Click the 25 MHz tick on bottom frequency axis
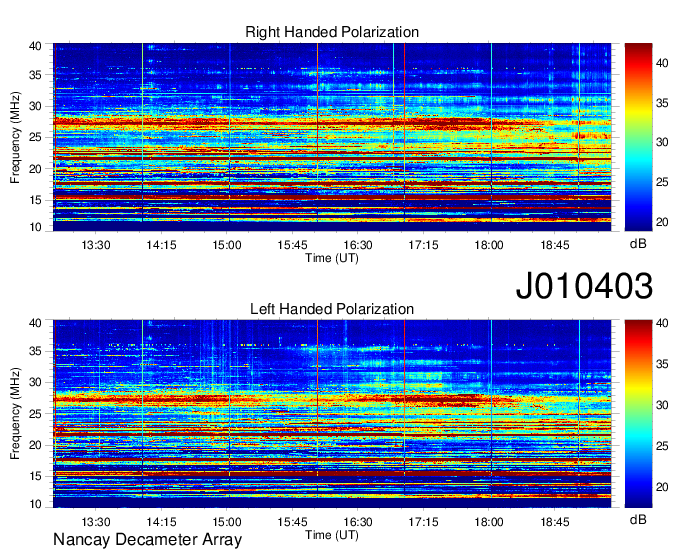 coord(36,414)
